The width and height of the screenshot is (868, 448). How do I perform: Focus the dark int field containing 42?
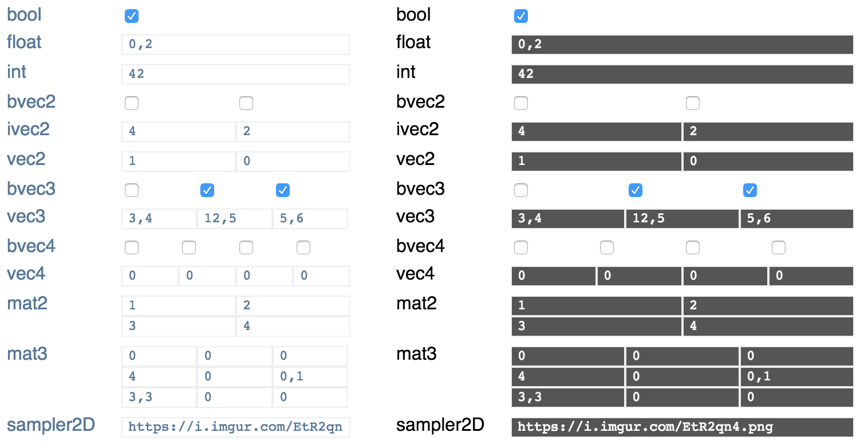[682, 74]
